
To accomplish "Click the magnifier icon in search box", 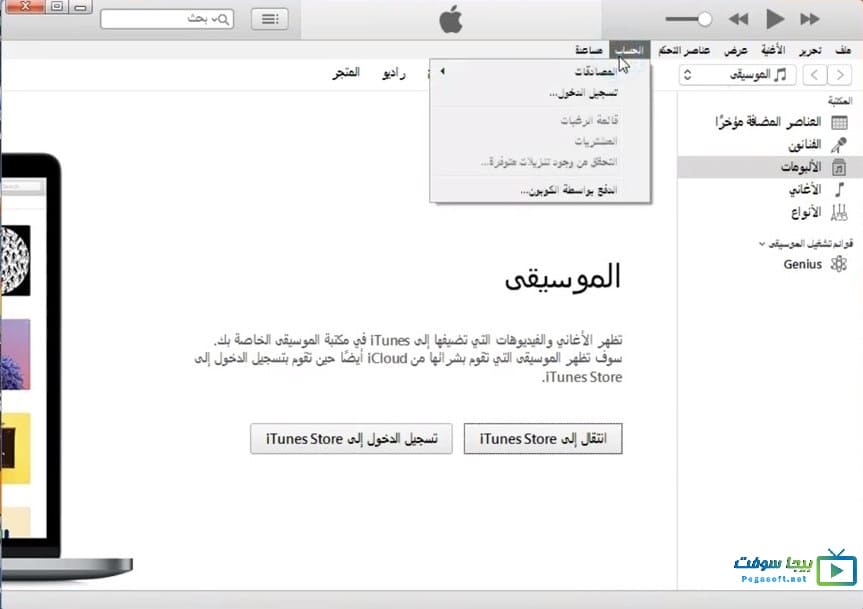I will tap(223, 19).
